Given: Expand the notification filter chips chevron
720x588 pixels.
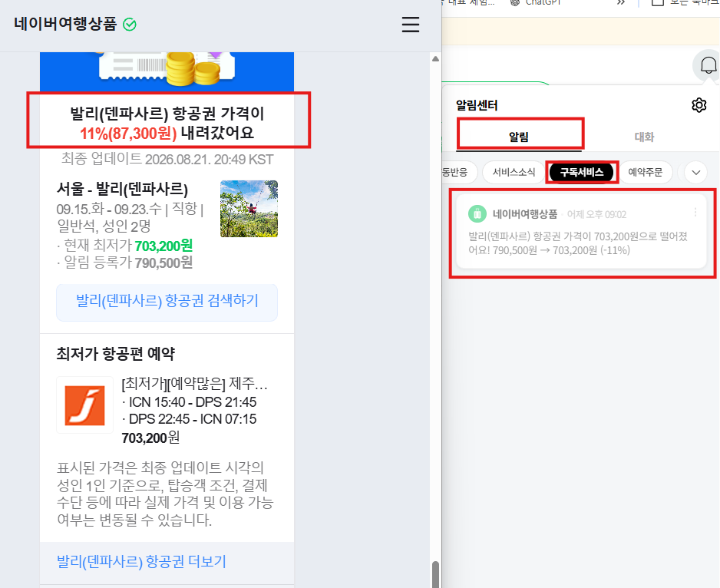Looking at the screenshot, I should [x=696, y=173].
